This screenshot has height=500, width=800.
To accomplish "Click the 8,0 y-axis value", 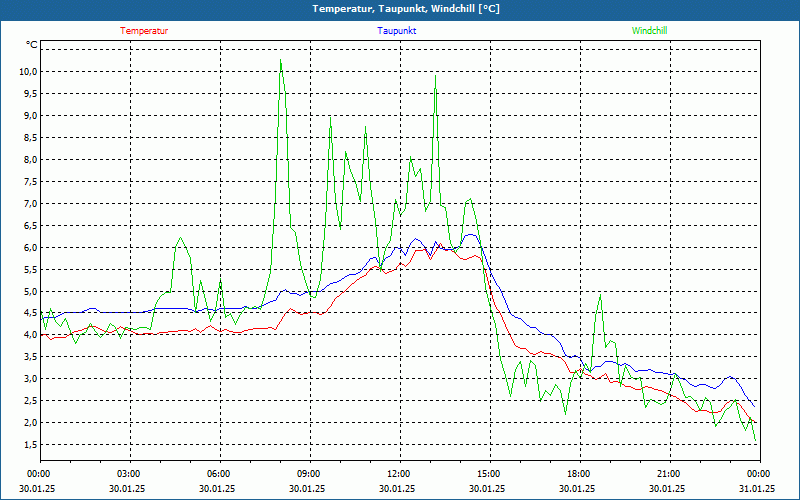I will (x=30, y=159).
